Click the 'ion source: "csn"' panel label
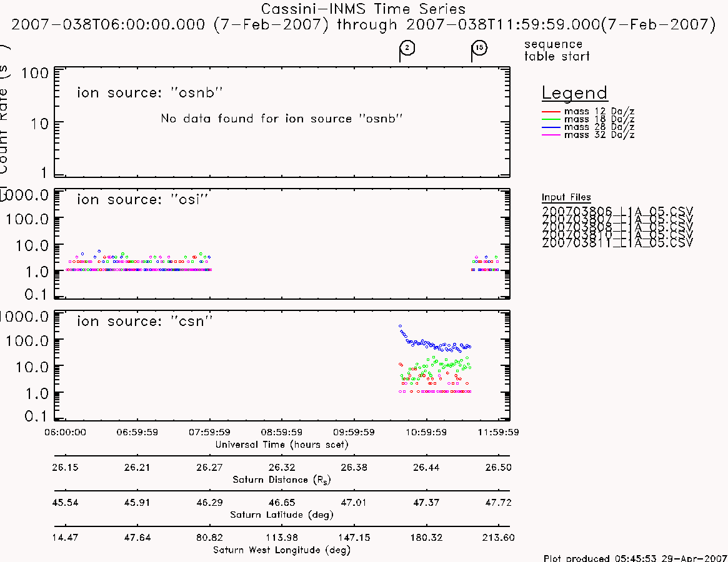The height and width of the screenshot is (562, 728). pyautogui.click(x=144, y=321)
